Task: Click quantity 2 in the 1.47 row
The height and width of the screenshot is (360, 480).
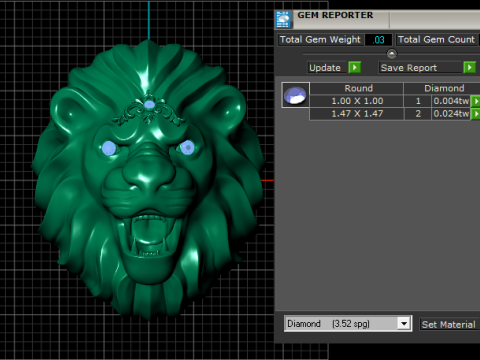Action: 418,114
